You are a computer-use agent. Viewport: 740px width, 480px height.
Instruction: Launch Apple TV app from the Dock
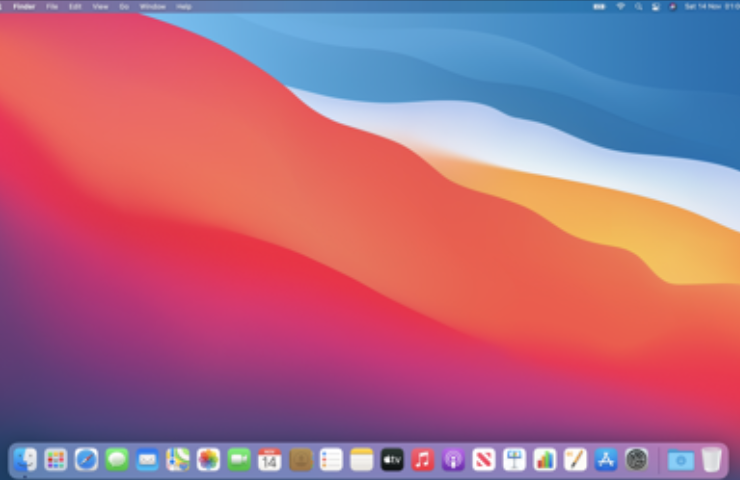pyautogui.click(x=392, y=459)
